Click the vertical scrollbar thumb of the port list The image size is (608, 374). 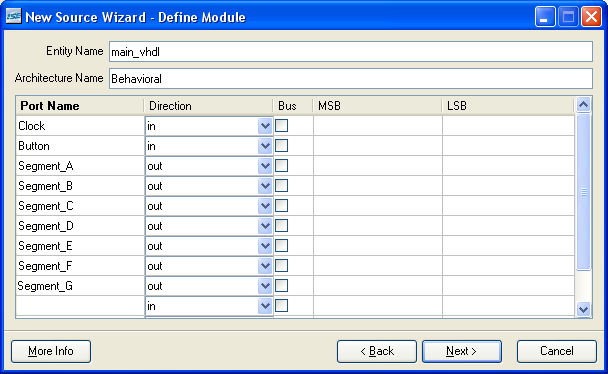(x=584, y=191)
